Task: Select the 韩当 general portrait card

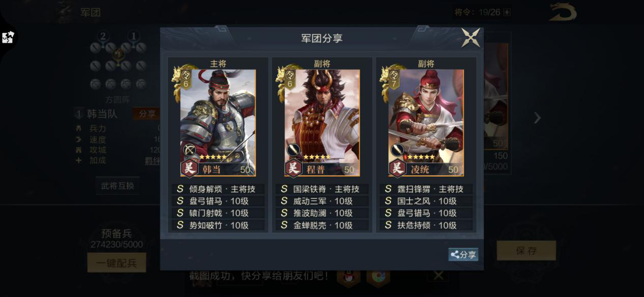Action: [x=218, y=123]
